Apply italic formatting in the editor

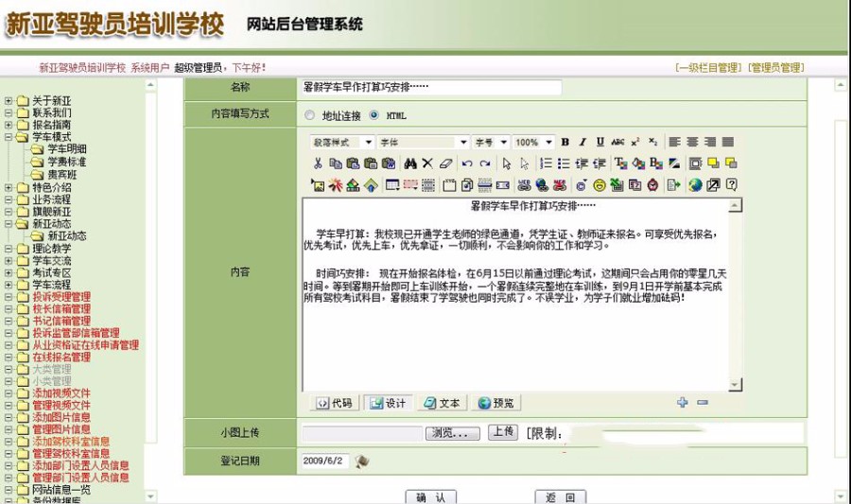pyautogui.click(x=582, y=142)
